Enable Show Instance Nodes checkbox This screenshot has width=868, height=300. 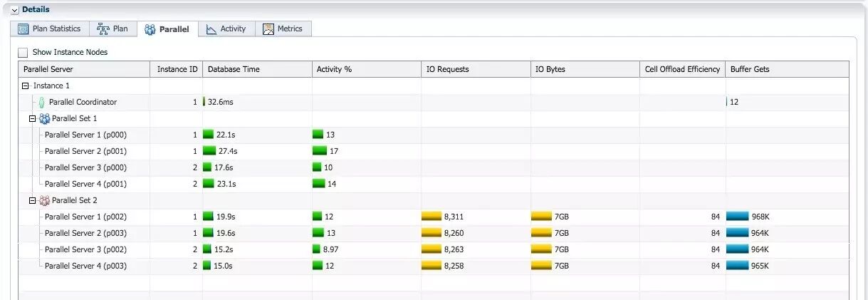(23, 52)
